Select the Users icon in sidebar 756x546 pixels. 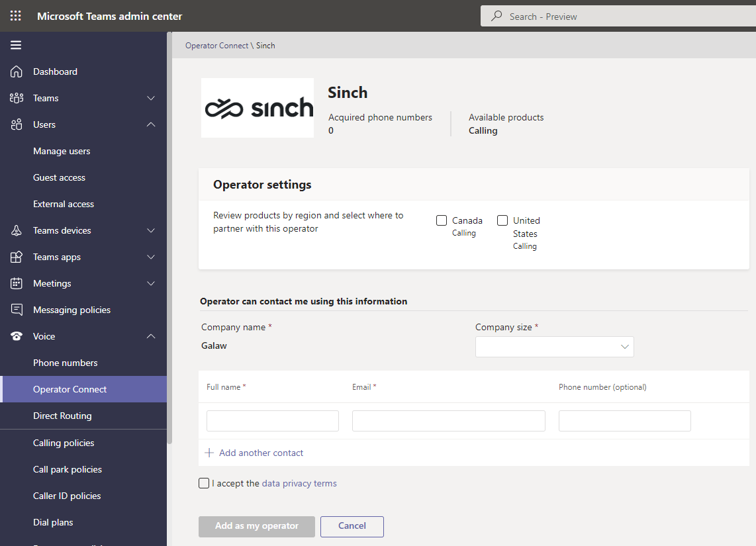16,124
